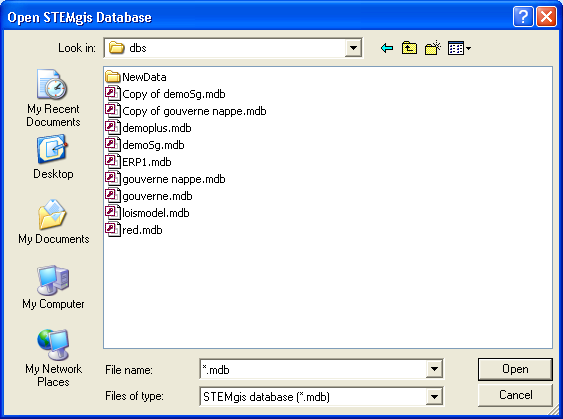The width and height of the screenshot is (563, 419).
Task: Expand the File name dropdown arrow
Action: tap(434, 369)
